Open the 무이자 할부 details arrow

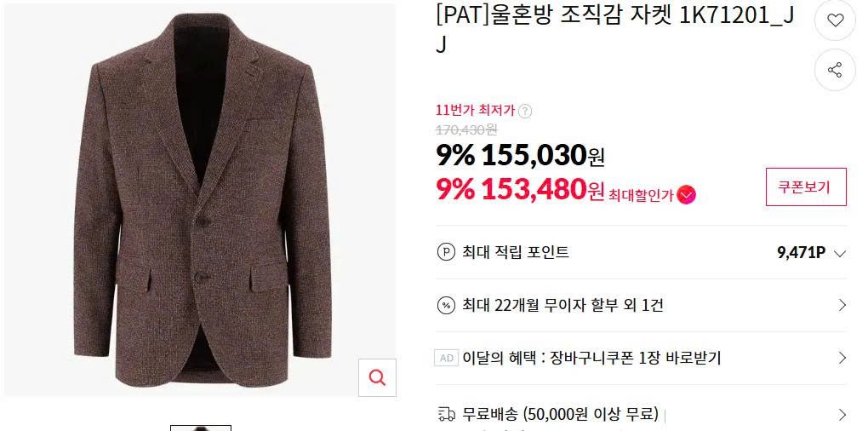[842, 305]
